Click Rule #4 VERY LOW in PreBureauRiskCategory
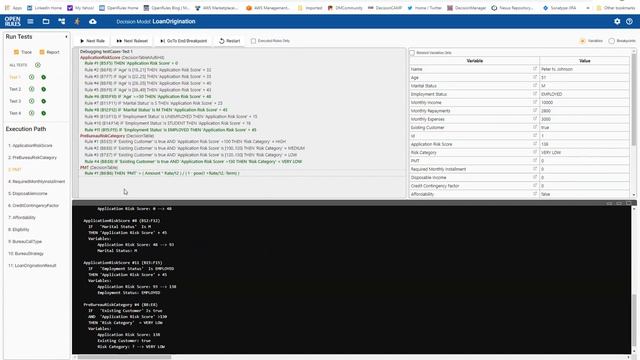 click(193, 162)
